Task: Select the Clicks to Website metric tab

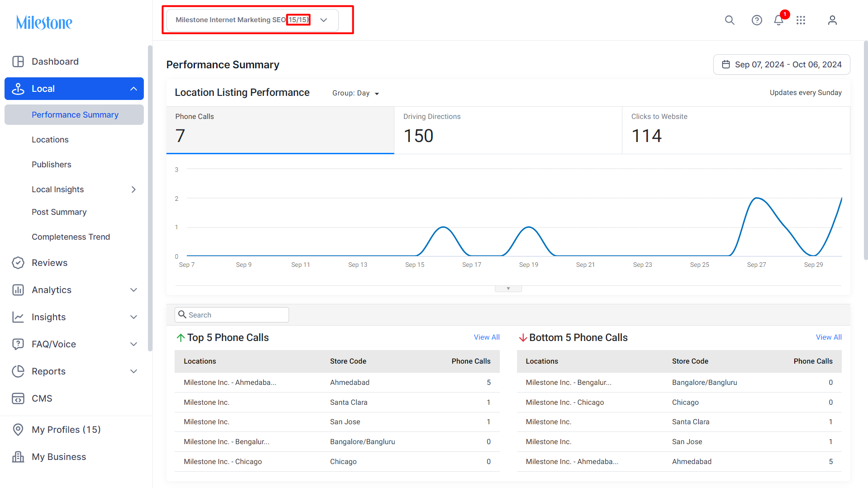Action: [736, 130]
